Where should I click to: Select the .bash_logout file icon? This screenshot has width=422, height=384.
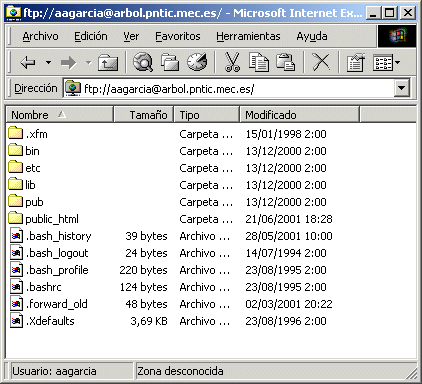tap(16, 253)
